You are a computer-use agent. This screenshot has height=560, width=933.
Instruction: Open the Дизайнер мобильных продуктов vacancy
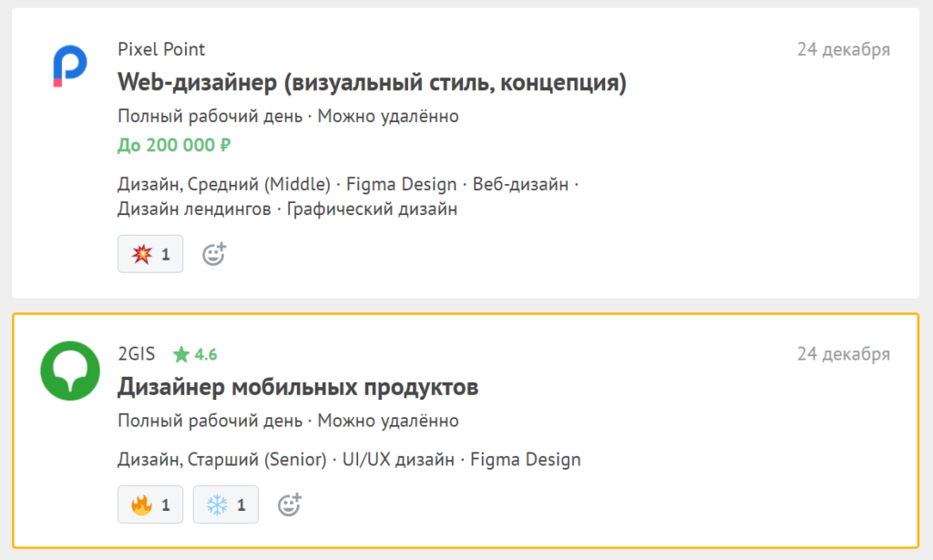click(x=298, y=387)
